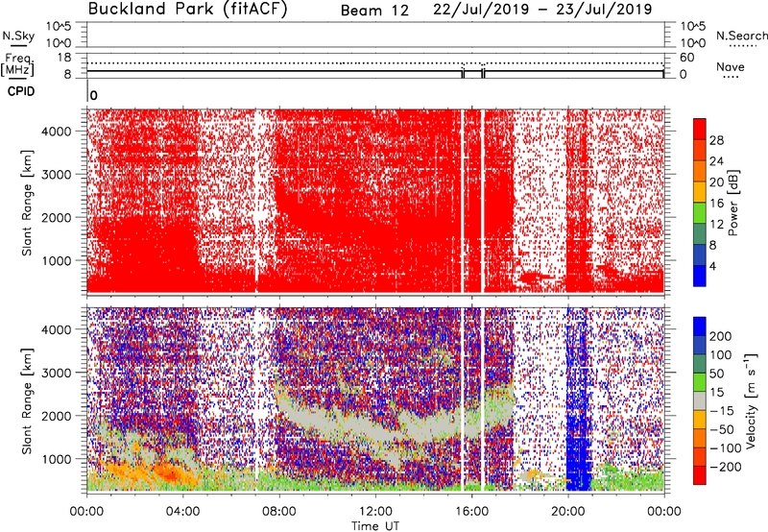The width and height of the screenshot is (768, 532).
Task: Click the "200" tick on the velocity colorbar
Action: pyautogui.click(x=721, y=336)
